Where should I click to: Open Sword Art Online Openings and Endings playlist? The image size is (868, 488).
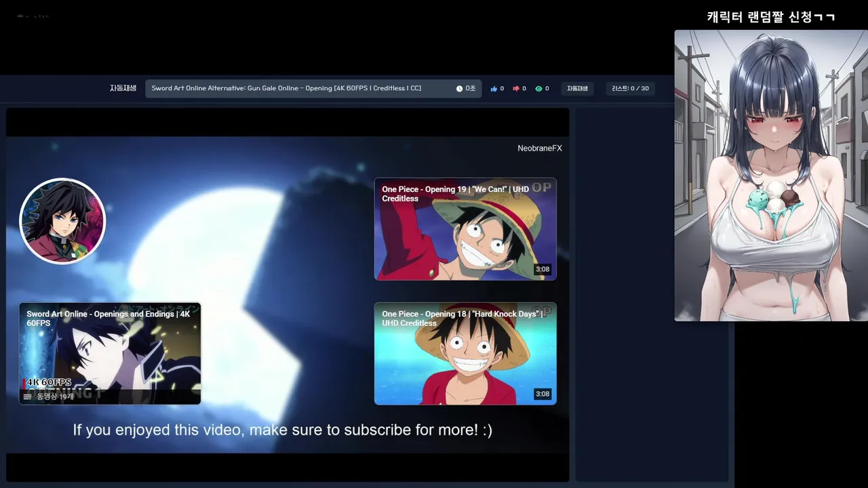tap(110, 354)
